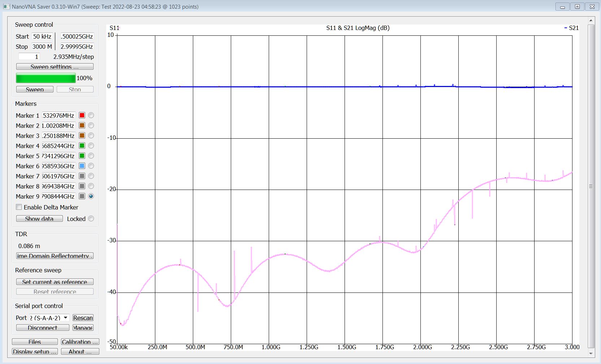Set current sweep as reference

55,282
